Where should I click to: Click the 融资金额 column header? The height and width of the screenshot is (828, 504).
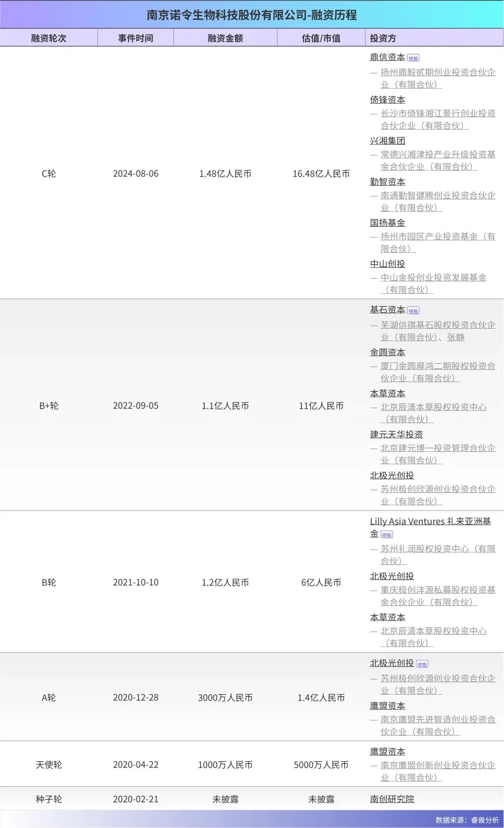coord(225,38)
